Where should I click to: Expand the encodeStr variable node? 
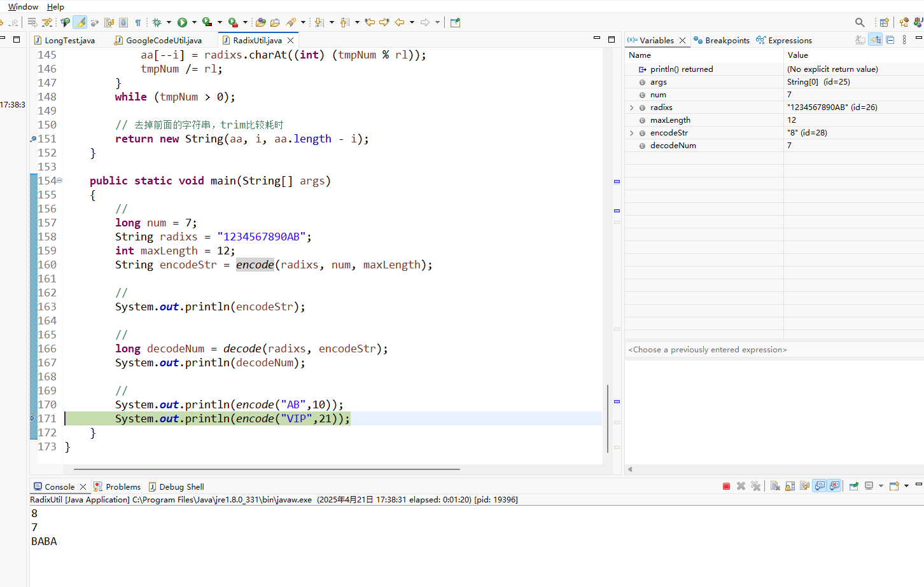tap(631, 132)
